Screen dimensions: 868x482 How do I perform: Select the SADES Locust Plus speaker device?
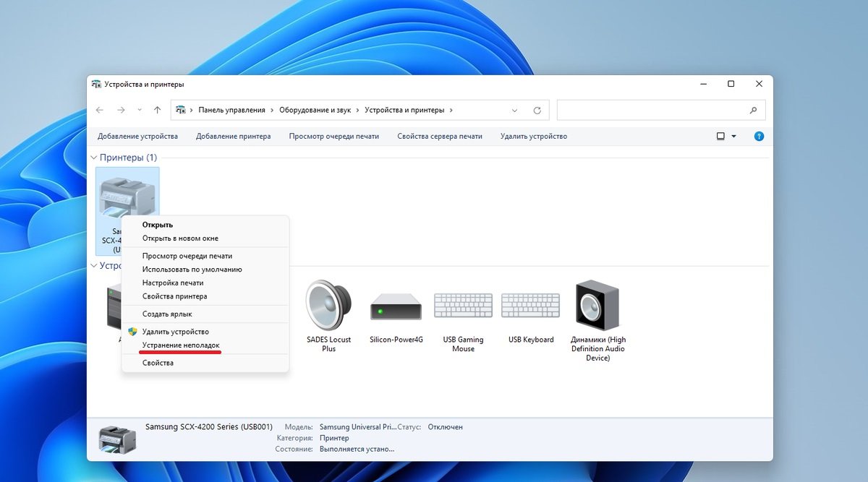click(x=328, y=316)
